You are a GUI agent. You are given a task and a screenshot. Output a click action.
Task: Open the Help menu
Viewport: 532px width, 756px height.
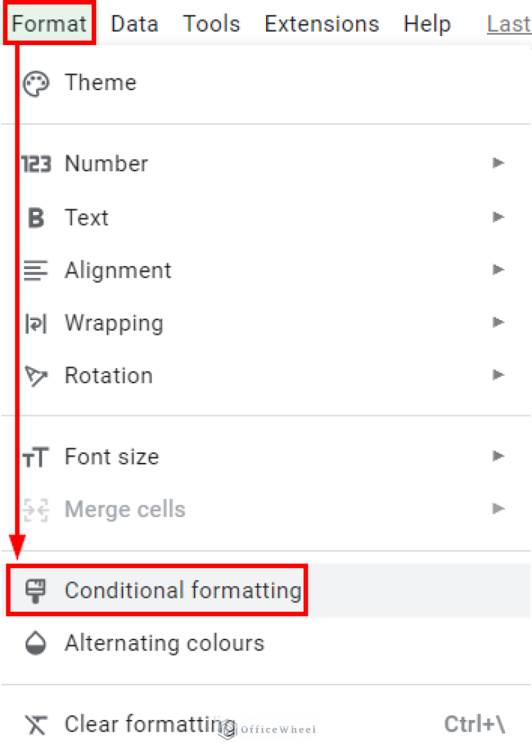[427, 23]
